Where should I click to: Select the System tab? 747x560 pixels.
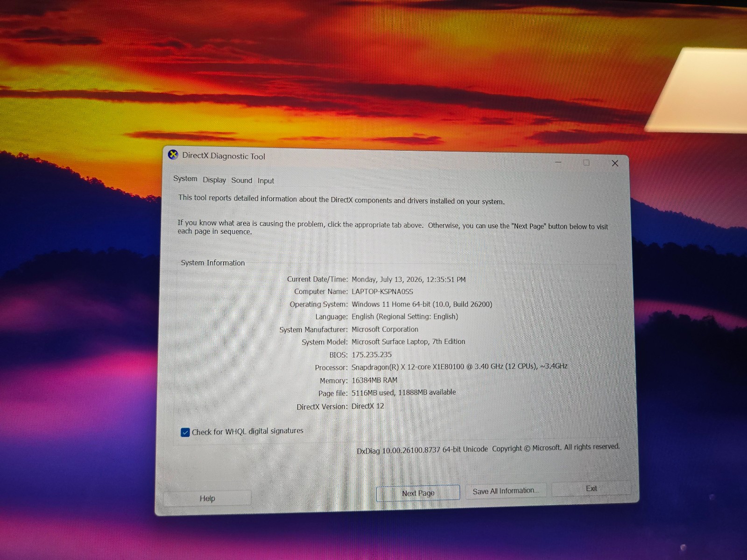click(185, 179)
